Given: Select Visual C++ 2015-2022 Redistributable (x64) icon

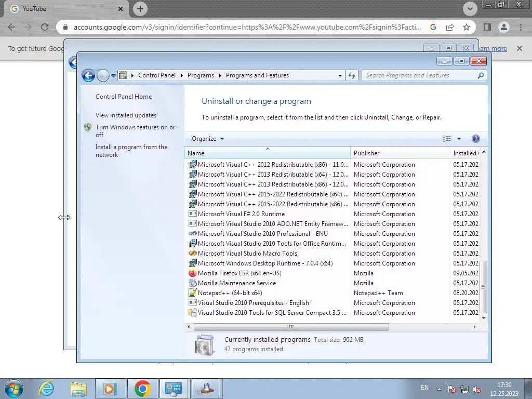Looking at the screenshot, I should point(192,194).
